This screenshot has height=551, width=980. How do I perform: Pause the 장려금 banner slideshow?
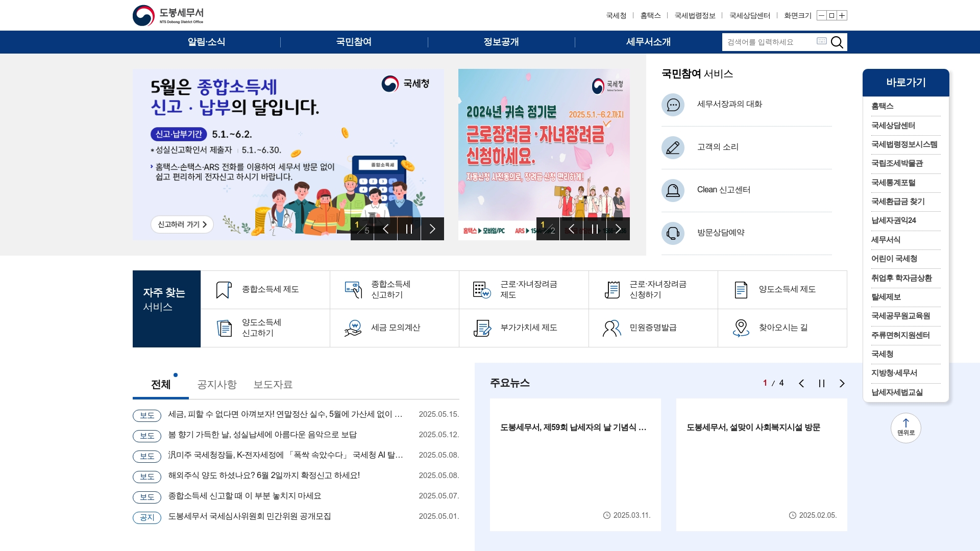(595, 229)
